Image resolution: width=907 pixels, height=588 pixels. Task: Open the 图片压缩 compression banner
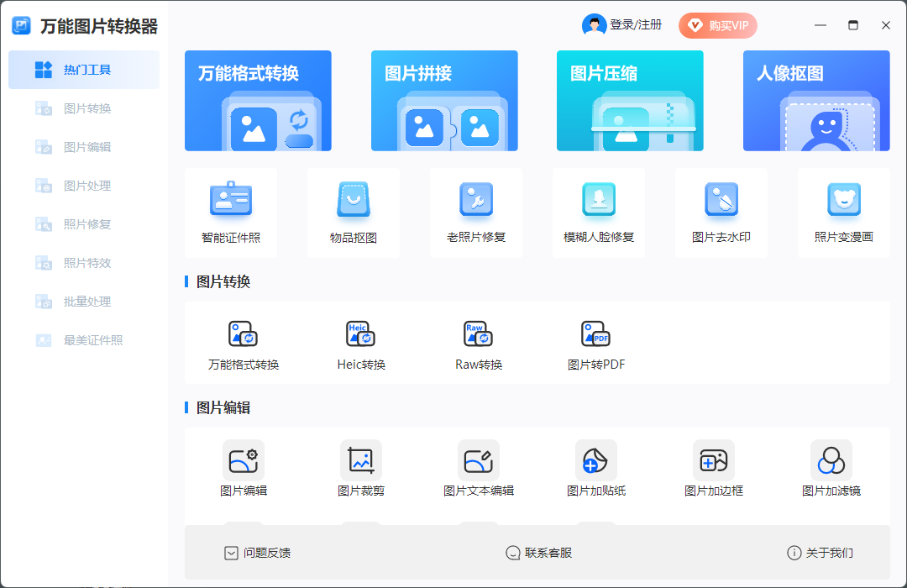point(630,101)
